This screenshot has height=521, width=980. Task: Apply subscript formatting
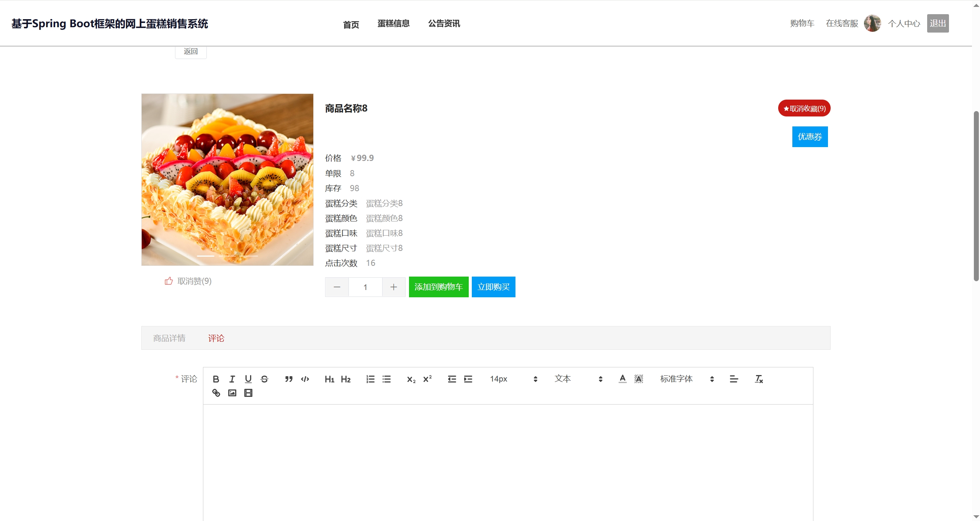pyautogui.click(x=411, y=379)
